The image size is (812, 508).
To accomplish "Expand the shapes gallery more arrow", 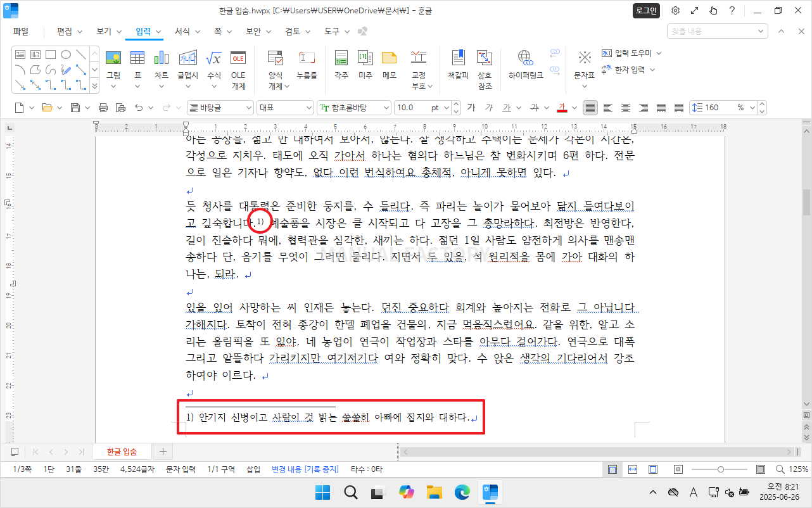I will [x=94, y=85].
